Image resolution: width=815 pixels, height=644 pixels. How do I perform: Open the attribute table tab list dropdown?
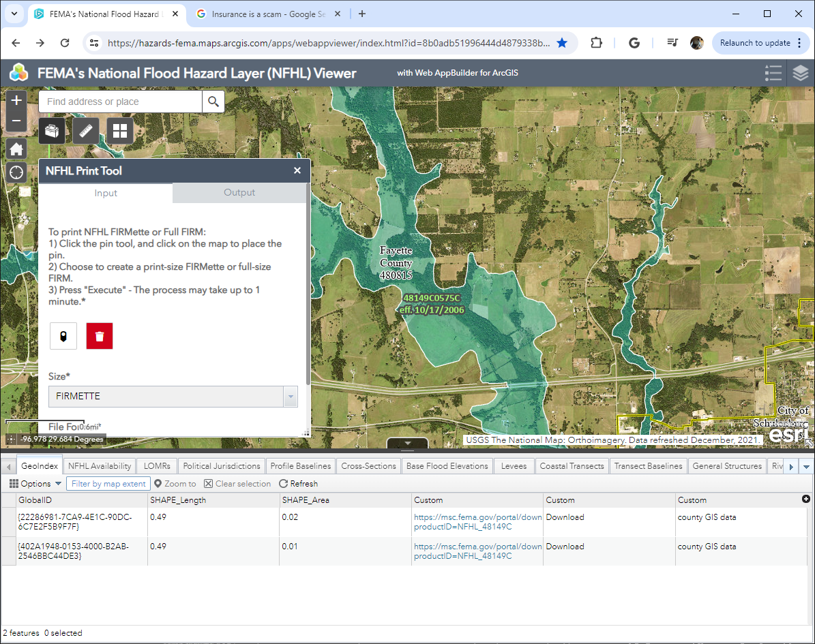click(x=806, y=466)
